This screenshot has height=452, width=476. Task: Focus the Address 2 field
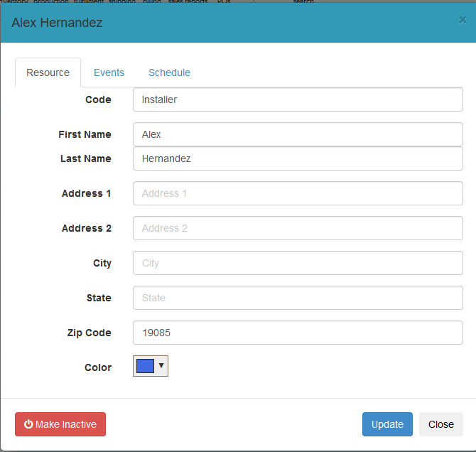pyautogui.click(x=298, y=228)
